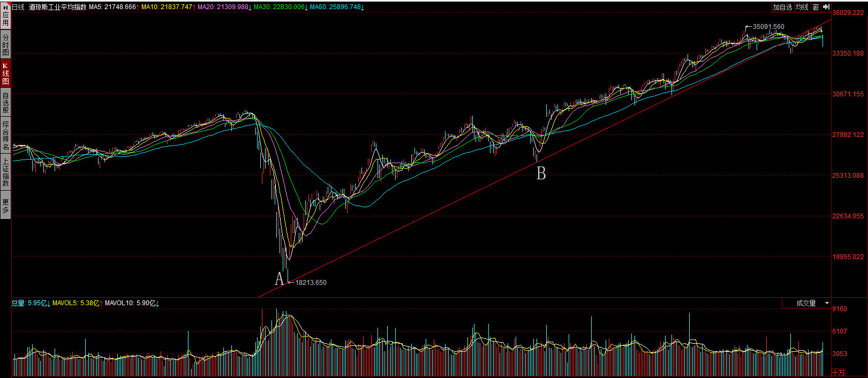This screenshot has height=378, width=868.
Task: Open the 综合排名 ranking tab
Action: (5, 135)
